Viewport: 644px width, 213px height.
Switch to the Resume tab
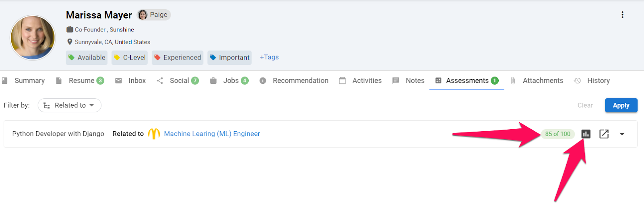click(80, 81)
